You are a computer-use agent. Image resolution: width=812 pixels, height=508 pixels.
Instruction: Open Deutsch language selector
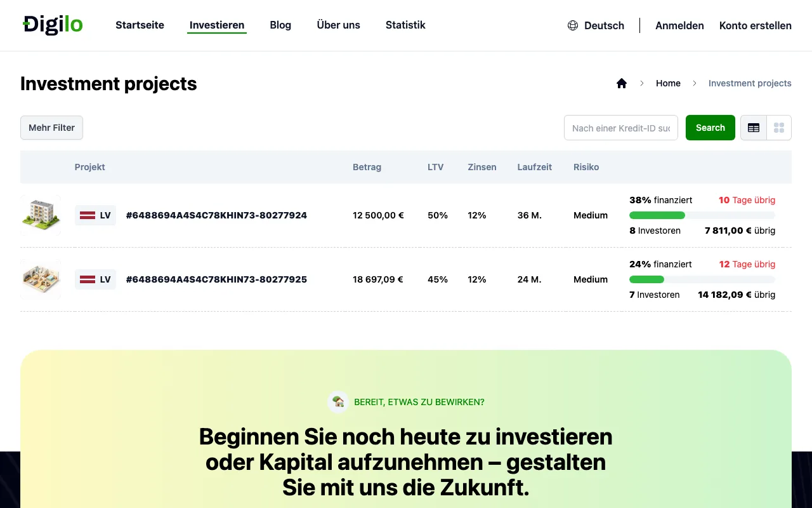tap(596, 25)
